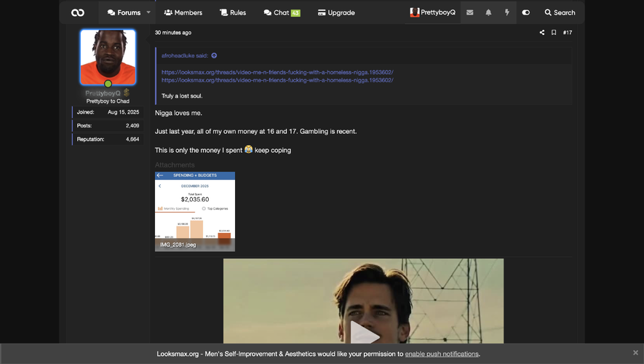
Task: Open the PrettyboyQ account menu
Action: click(432, 12)
